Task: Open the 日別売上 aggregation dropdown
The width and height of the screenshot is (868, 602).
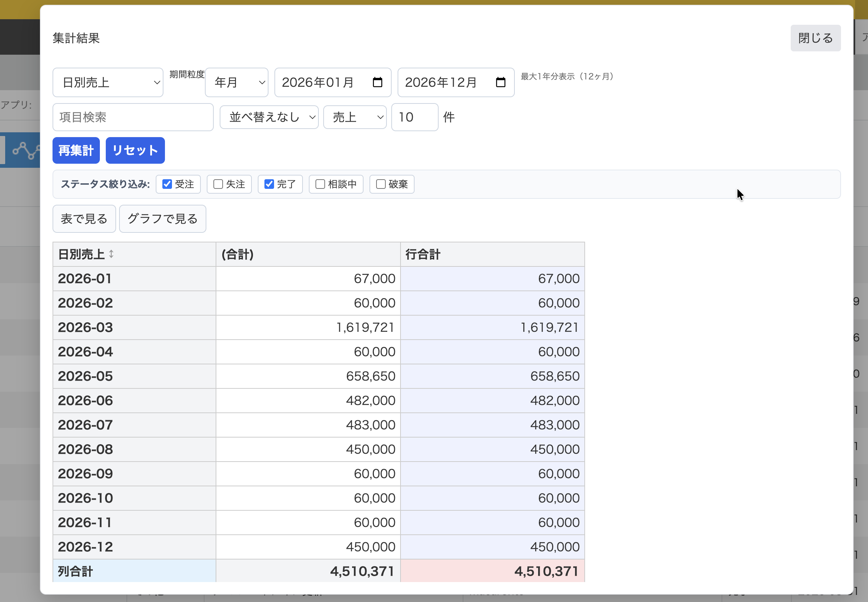Action: coord(108,82)
